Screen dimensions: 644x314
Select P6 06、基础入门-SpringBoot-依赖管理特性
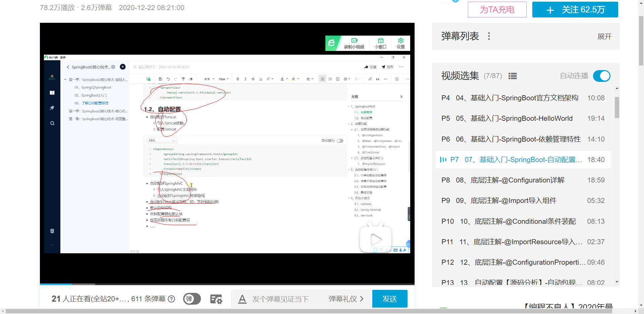[523, 139]
